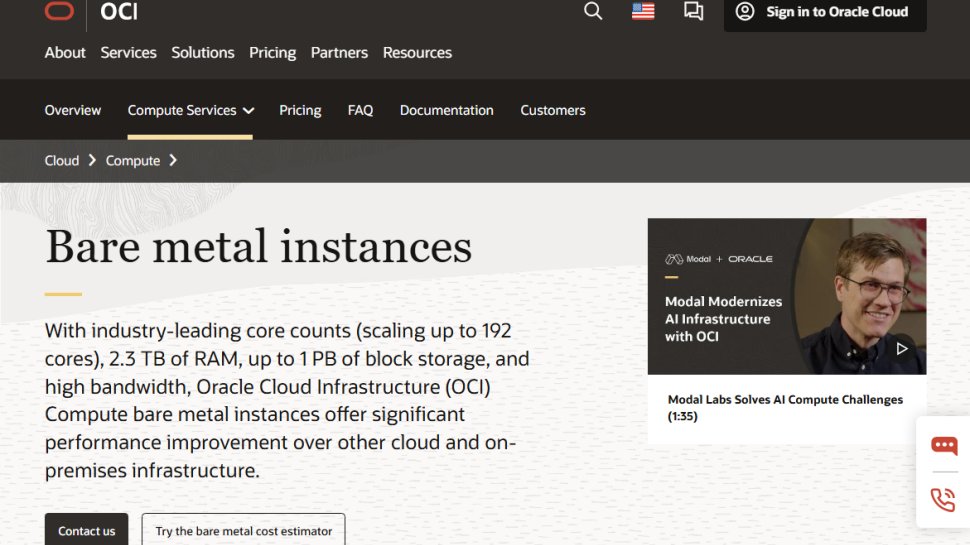The image size is (970, 545).
Task: Click the chevron after Compute breadcrumb
Action: coord(173,161)
